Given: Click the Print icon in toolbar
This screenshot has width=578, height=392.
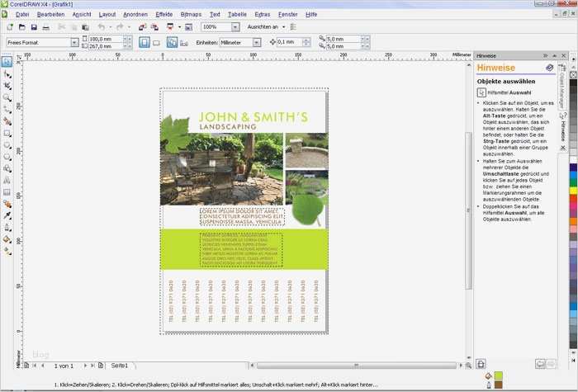Looking at the screenshot, I should click(46, 27).
